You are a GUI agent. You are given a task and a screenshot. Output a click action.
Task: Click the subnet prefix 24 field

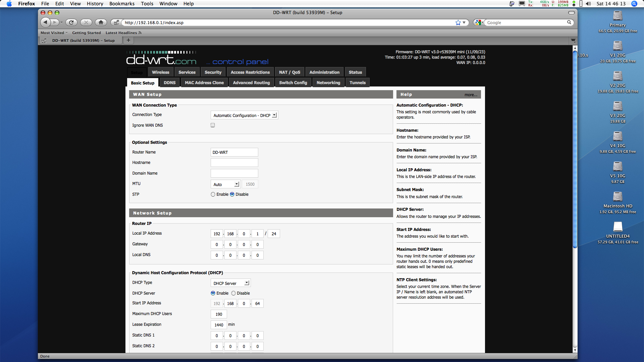coord(274,234)
